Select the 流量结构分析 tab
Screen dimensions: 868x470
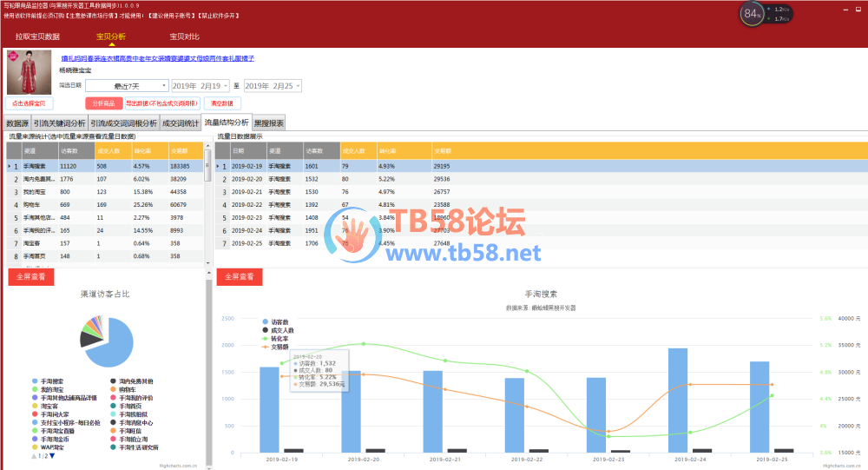(227, 122)
